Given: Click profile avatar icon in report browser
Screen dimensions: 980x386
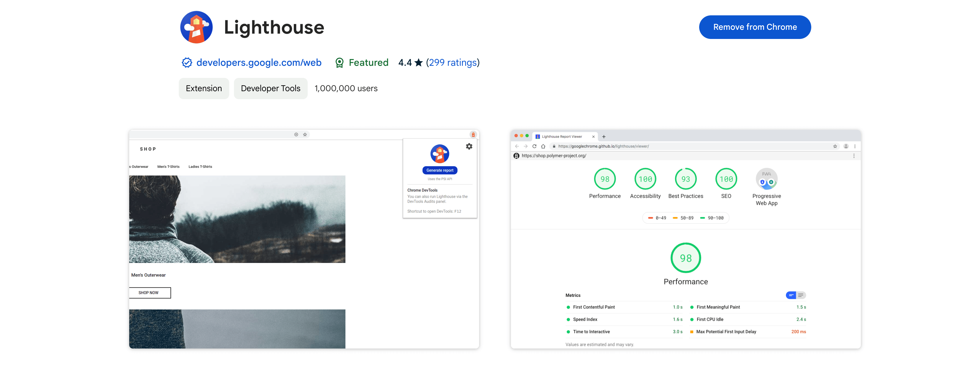Looking at the screenshot, I should (846, 146).
